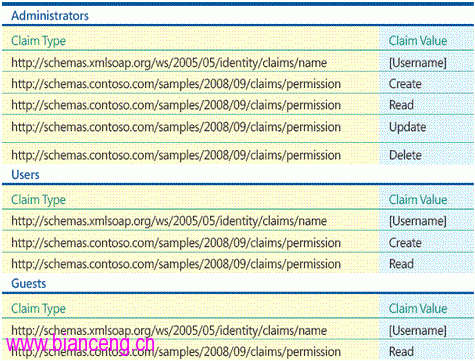
Task: Select permission URL in Guests Read row
Action: pos(176,352)
